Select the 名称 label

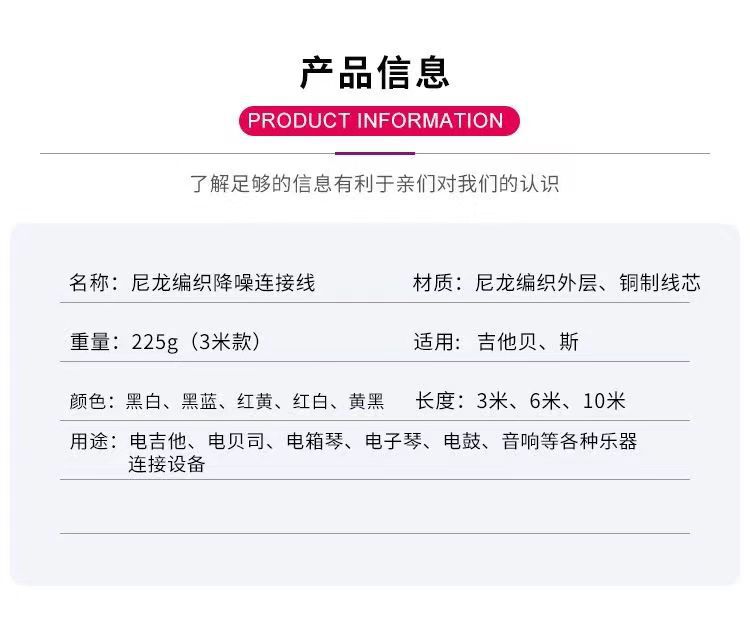(89, 283)
